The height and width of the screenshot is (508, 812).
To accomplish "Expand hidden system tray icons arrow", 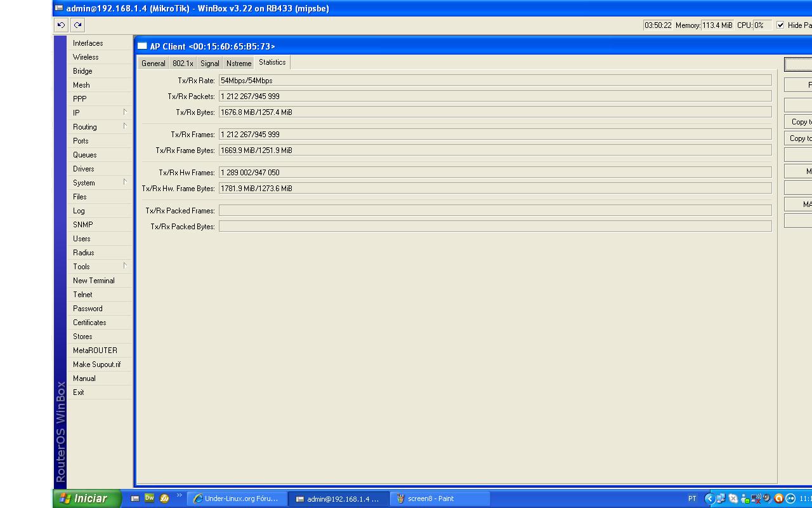I will 710,498.
